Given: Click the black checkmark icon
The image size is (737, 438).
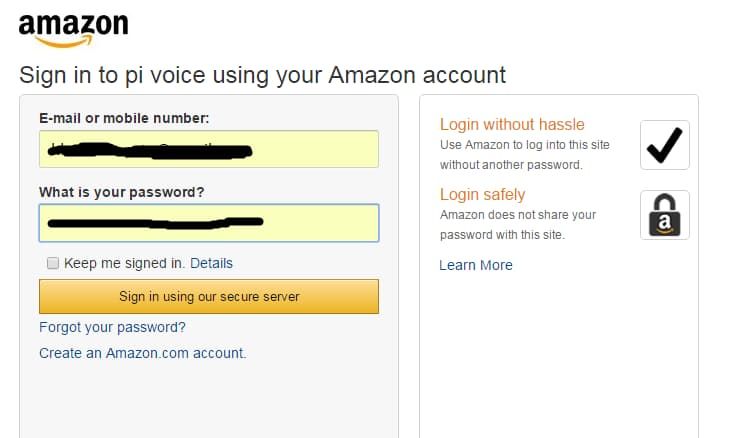Looking at the screenshot, I should tap(664, 145).
